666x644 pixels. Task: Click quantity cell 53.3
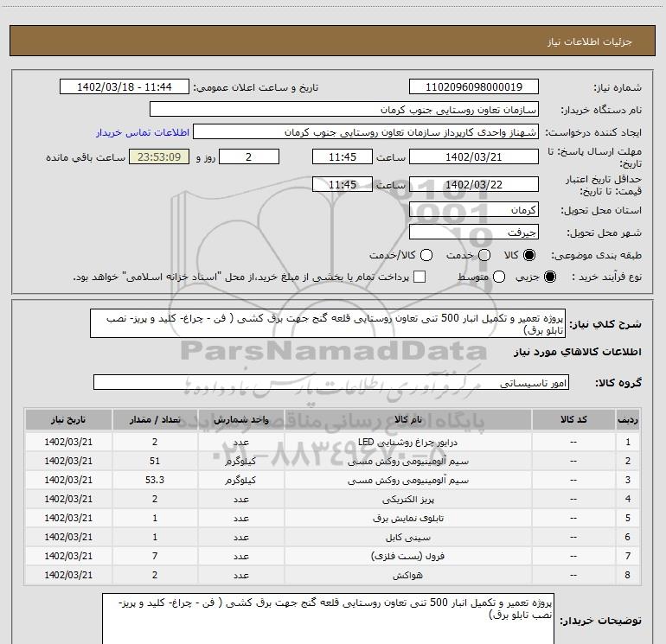(x=155, y=480)
